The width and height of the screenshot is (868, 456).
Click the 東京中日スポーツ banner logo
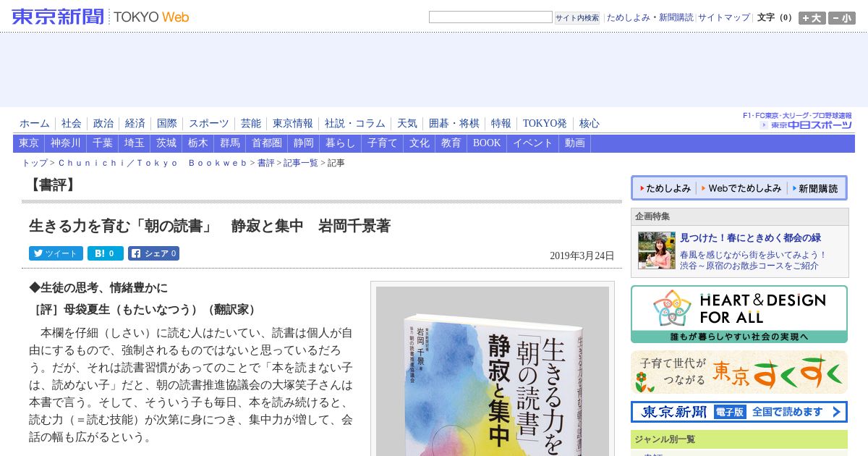point(798,120)
